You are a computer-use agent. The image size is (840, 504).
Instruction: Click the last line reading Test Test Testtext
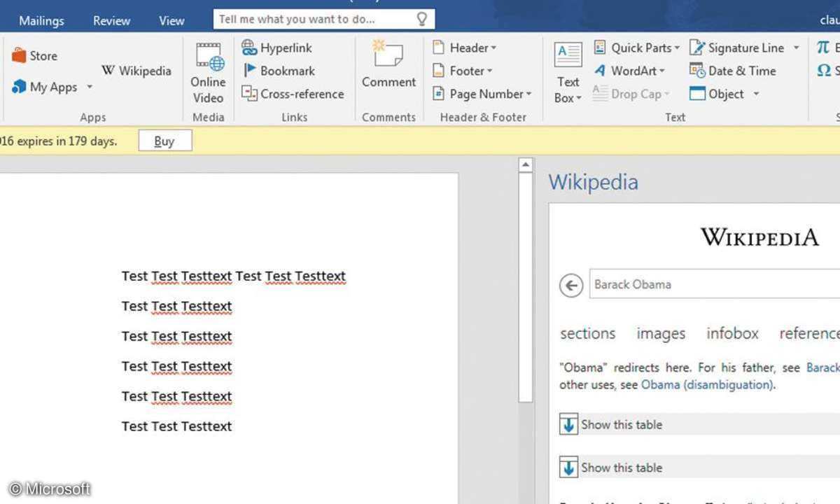[176, 426]
